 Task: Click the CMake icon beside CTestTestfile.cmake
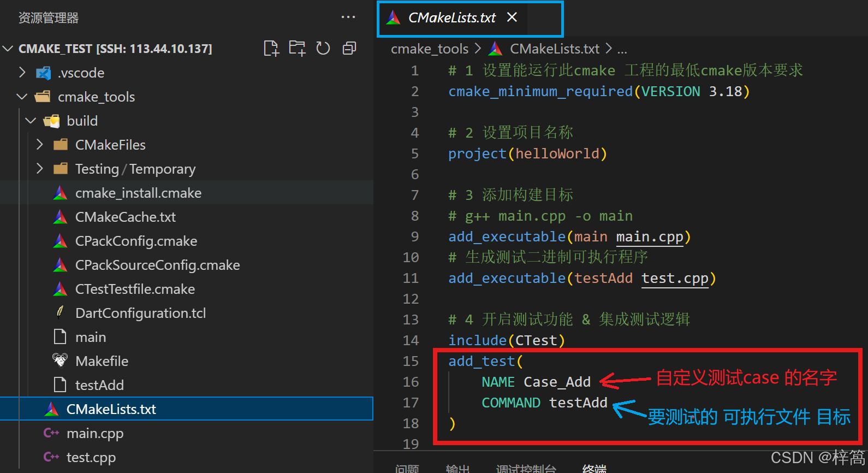tap(60, 289)
